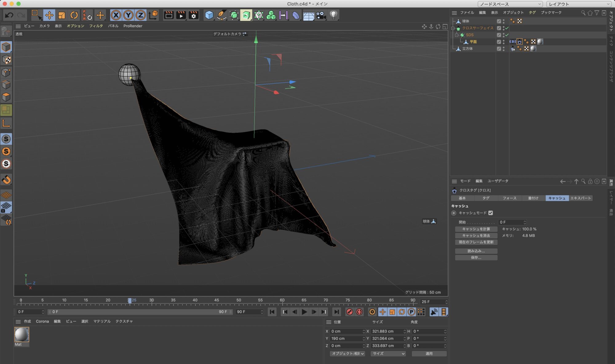This screenshot has height=364, width=615.
Task: Select the Mat material thumbnail
Action: click(x=22, y=334)
